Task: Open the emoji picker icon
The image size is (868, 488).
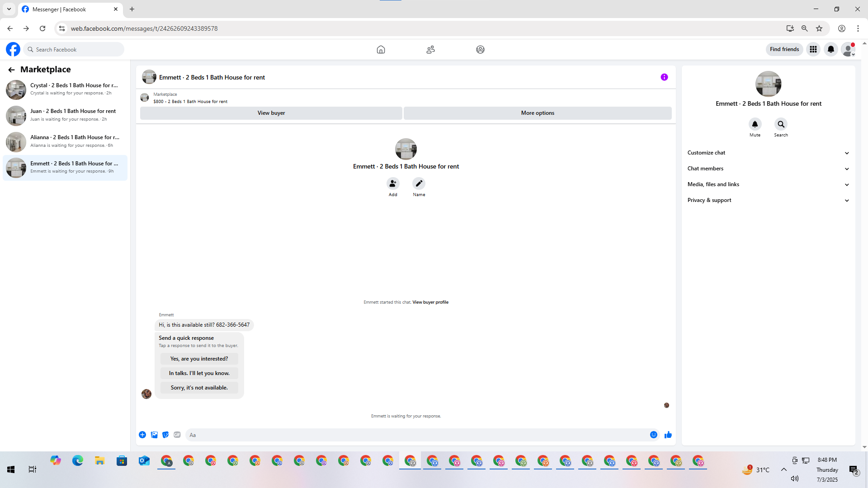Action: tap(653, 435)
